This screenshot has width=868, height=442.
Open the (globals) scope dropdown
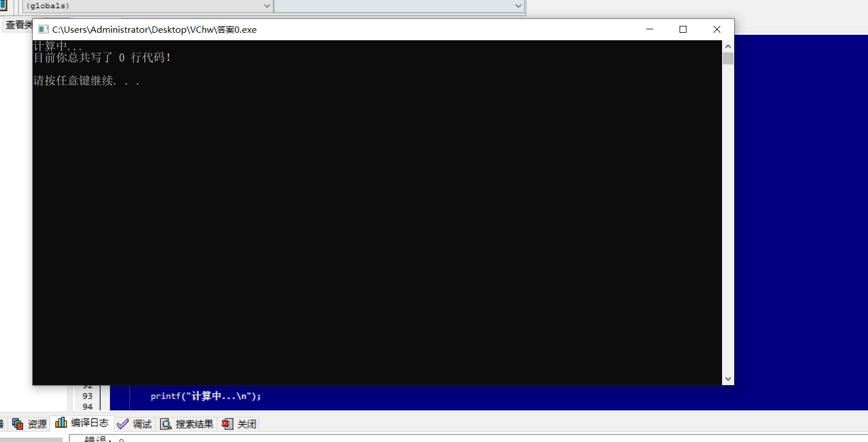tap(147, 6)
